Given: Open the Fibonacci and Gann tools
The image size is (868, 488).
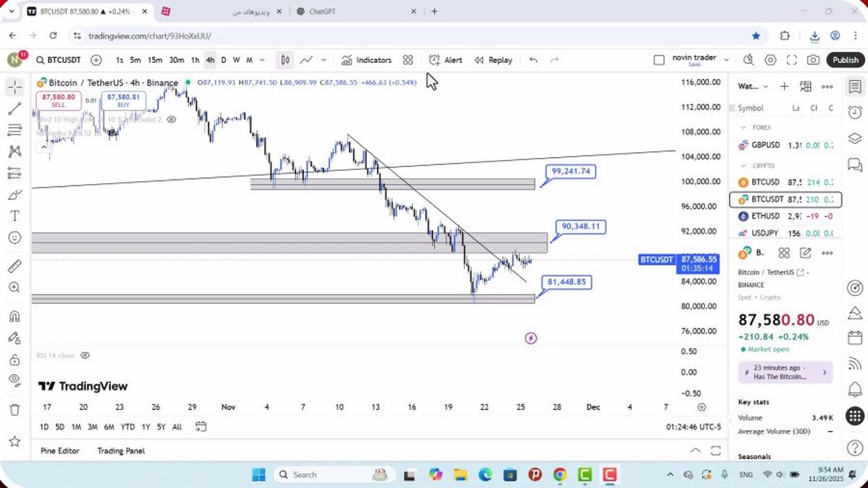Looking at the screenshot, I should 14,130.
